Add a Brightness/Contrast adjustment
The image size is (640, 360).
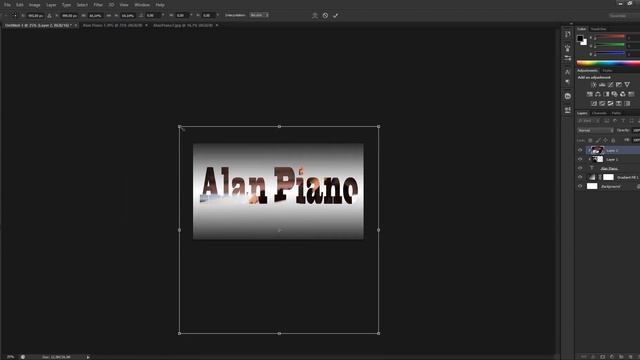594,84
